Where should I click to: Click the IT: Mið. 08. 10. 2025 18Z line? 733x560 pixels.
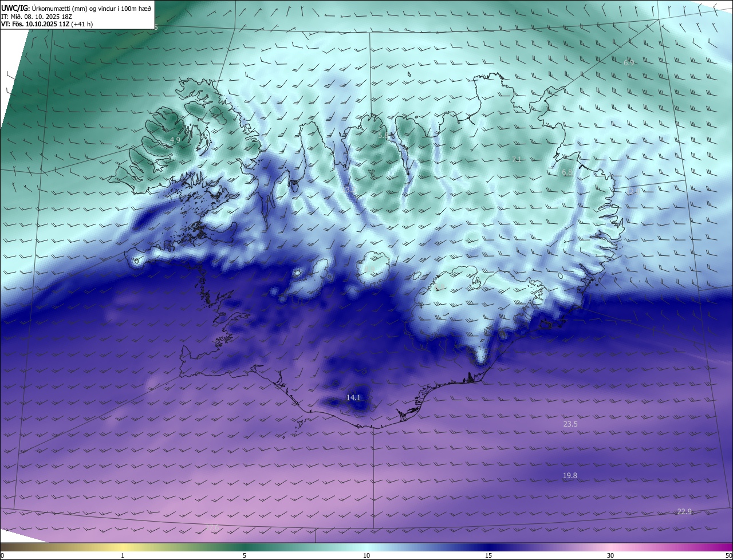point(37,16)
